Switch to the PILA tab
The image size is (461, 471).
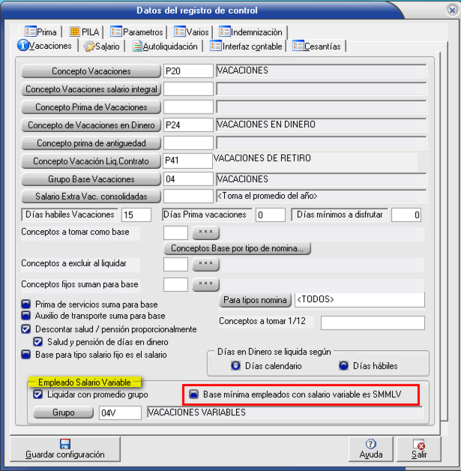85,32
